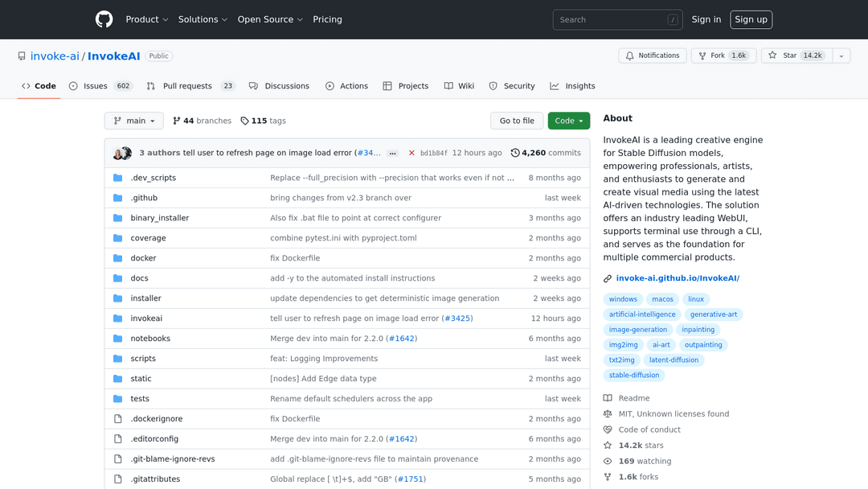This screenshot has width=868, height=489.
Task: Open the Open Source dropdown menu
Action: pyautogui.click(x=270, y=19)
